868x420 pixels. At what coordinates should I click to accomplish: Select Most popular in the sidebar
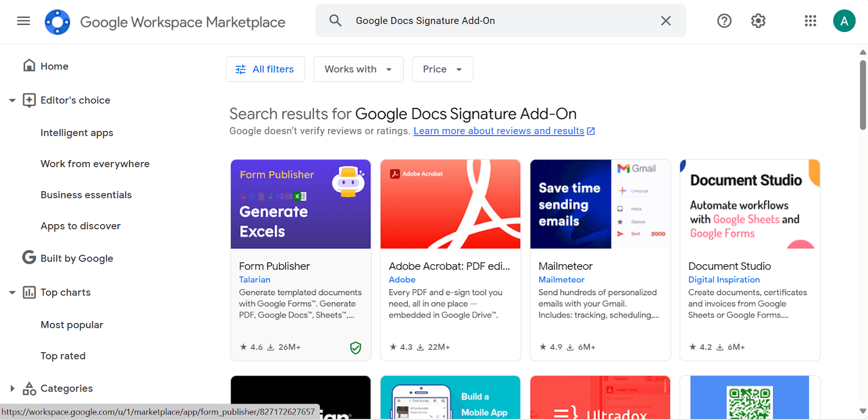tap(71, 324)
